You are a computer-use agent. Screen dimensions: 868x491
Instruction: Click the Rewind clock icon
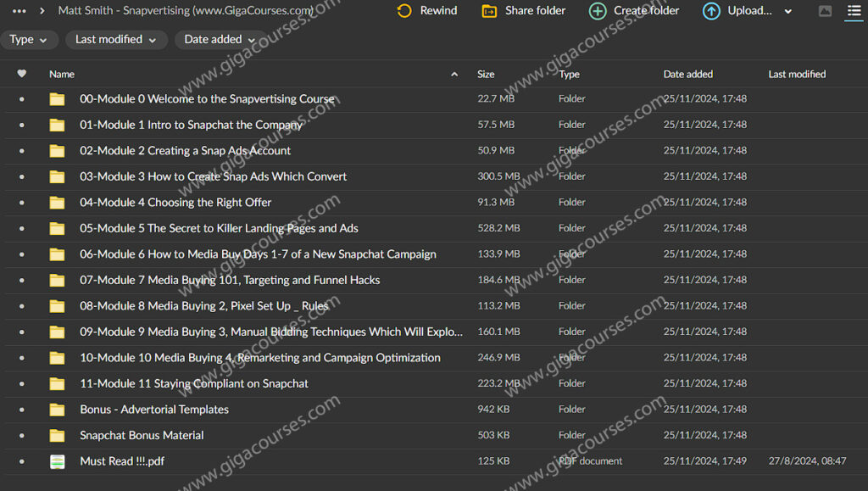404,11
